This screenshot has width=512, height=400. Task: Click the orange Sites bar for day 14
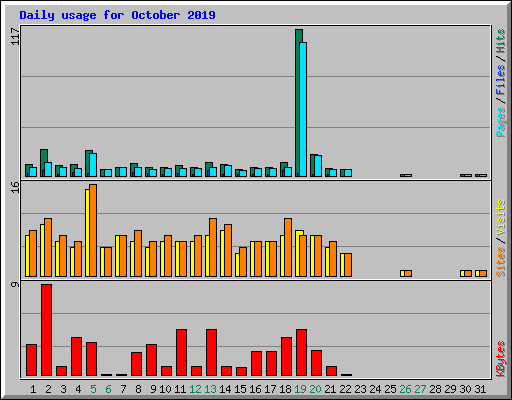[228, 251]
